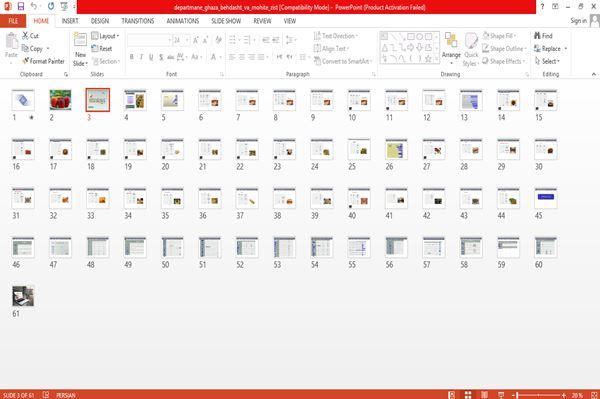Viewport: 600px width, 399px height.
Task: Copy the selected slide
Action: 32,49
